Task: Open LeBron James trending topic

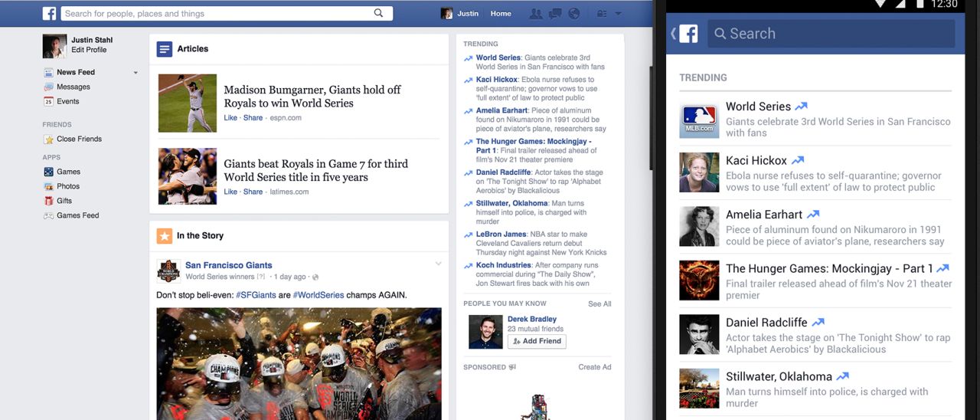Action: tap(501, 235)
